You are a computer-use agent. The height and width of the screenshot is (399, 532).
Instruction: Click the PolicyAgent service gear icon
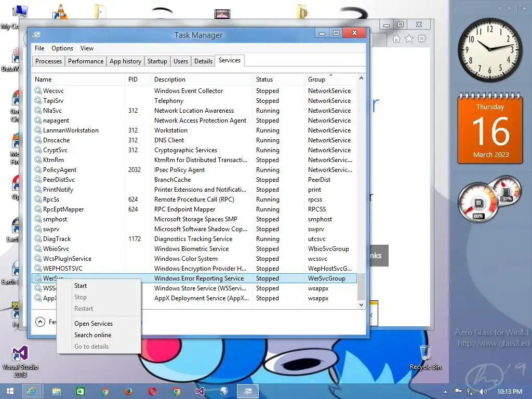37,169
